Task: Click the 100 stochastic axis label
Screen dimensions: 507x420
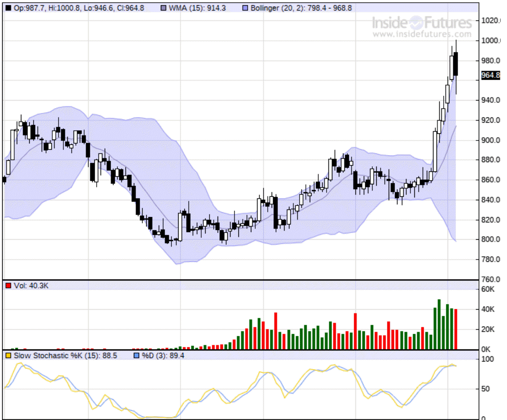Action: pyautogui.click(x=487, y=359)
